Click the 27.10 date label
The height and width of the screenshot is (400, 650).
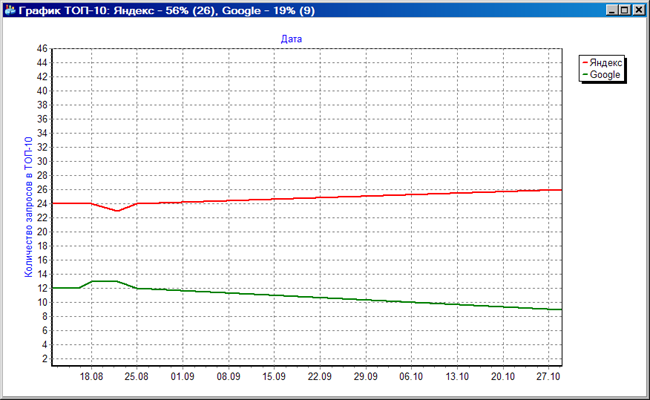[x=548, y=376]
